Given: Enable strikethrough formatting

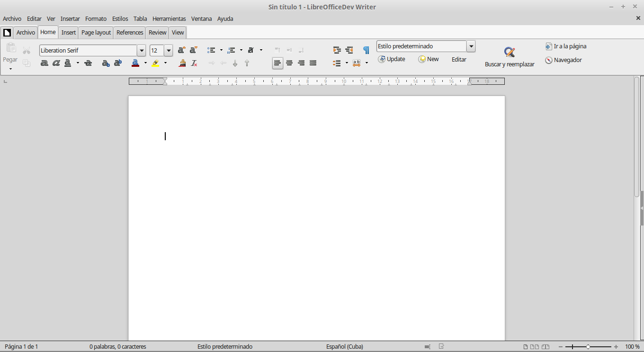Looking at the screenshot, I should click(x=88, y=63).
